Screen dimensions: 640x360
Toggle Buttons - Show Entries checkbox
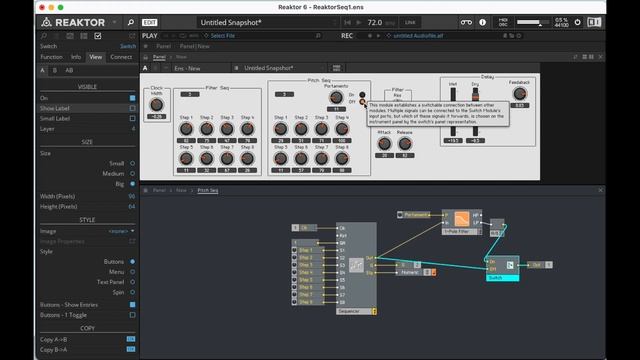[133, 304]
